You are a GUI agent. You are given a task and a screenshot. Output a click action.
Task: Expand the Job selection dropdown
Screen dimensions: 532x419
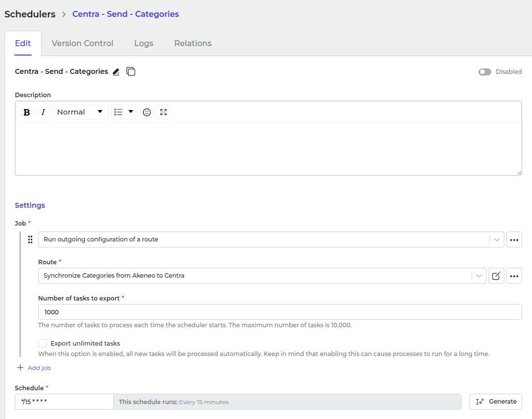click(x=497, y=239)
